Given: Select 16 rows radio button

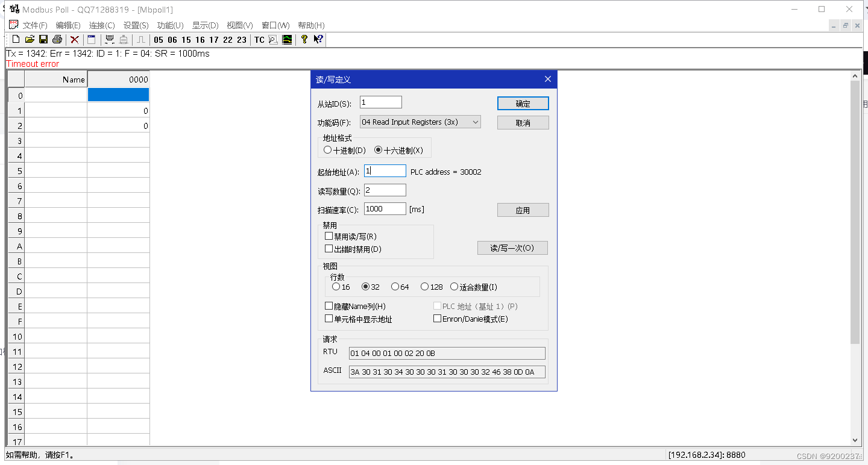Looking at the screenshot, I should 341,287.
